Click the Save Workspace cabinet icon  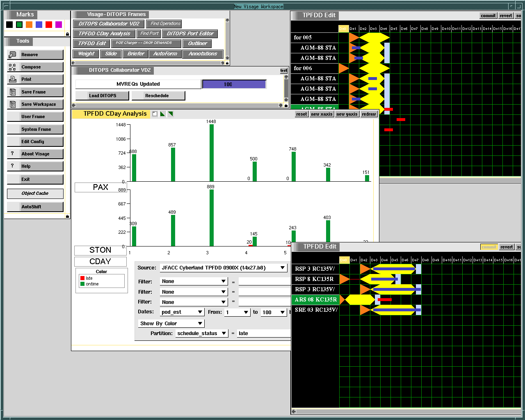[x=12, y=104]
